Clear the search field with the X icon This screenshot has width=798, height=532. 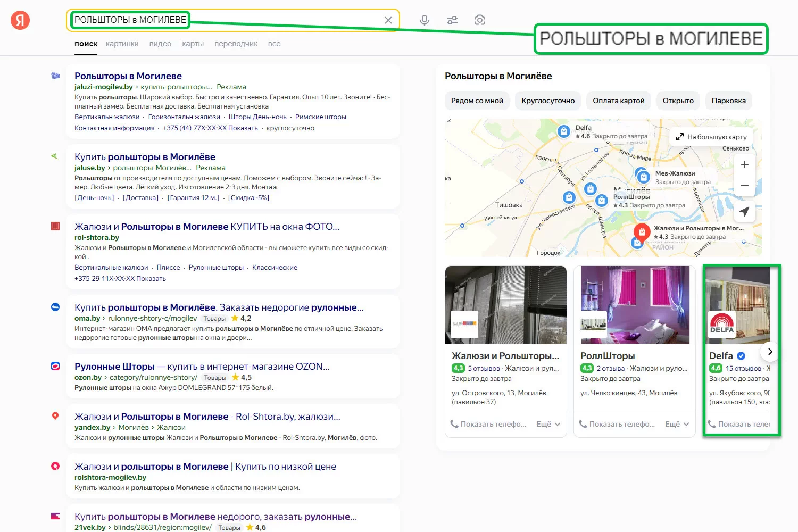pyautogui.click(x=388, y=20)
